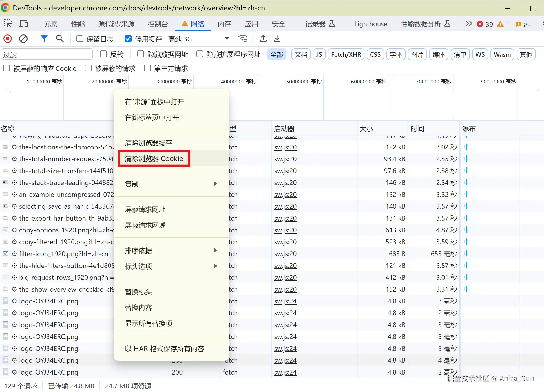Click the export HAR download icon

277,39
